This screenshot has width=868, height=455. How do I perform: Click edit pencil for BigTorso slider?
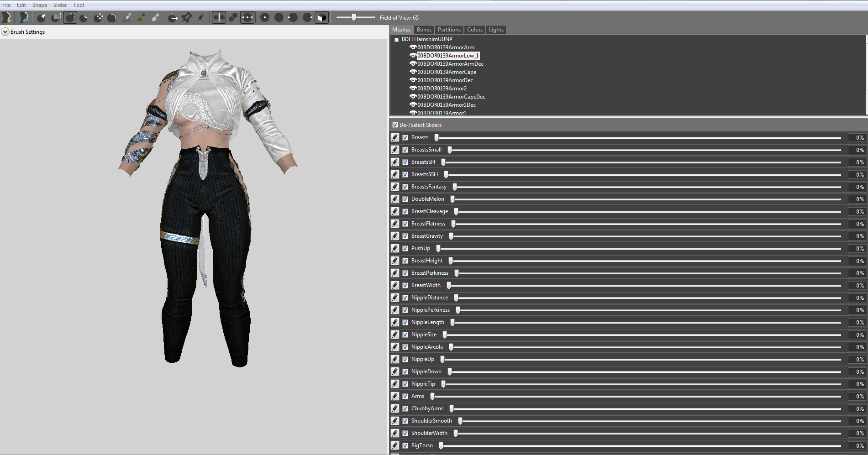395,445
